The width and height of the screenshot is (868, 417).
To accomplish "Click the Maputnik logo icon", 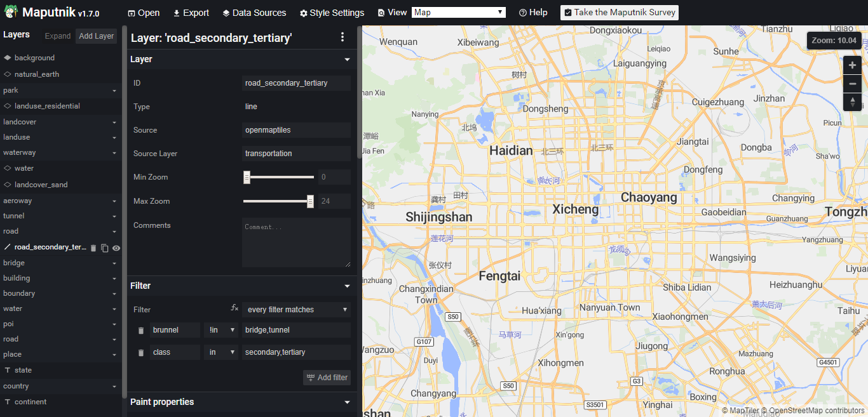I will pos(11,12).
